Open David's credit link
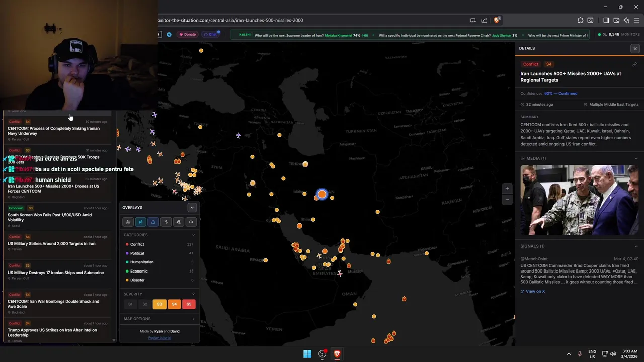Screen dimensions: 644x362 point(175,331)
